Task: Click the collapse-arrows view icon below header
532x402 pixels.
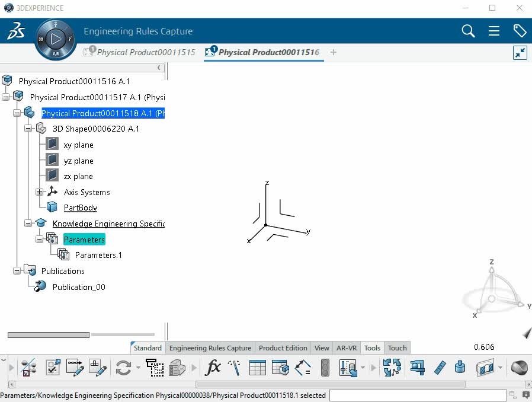Action: pyautogui.click(x=520, y=53)
